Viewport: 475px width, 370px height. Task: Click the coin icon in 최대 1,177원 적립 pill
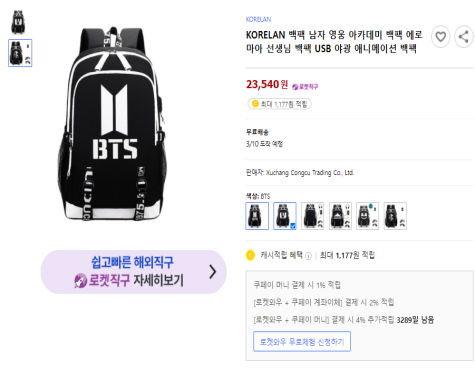click(x=255, y=104)
